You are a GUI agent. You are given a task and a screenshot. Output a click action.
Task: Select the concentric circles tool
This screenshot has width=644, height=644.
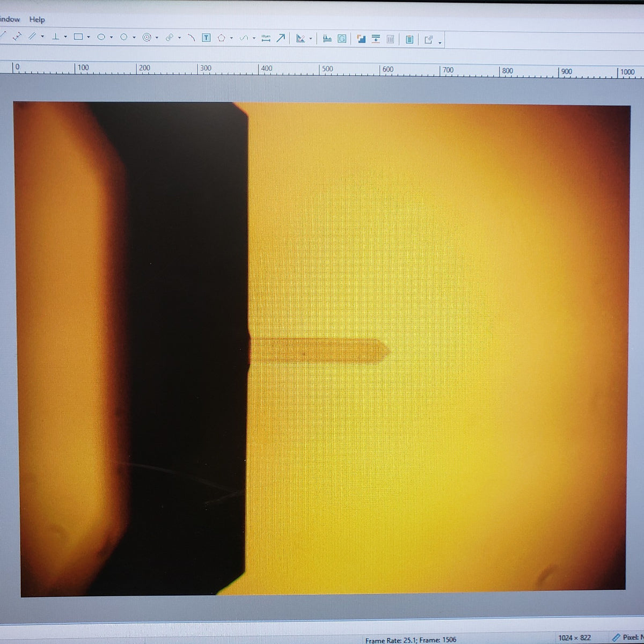pyautogui.click(x=147, y=38)
